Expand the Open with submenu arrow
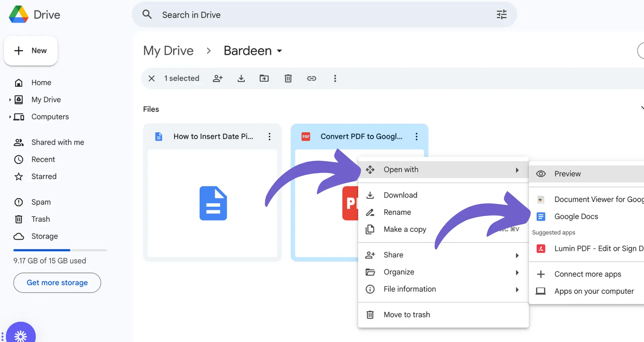Screen dimensions: 644x342 pyautogui.click(x=517, y=170)
